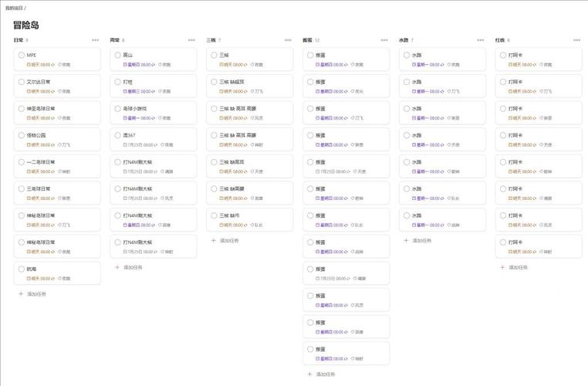The height and width of the screenshot is (386, 588).
Task: Open the 岛球小游戏 card title
Action: [x=134, y=109]
